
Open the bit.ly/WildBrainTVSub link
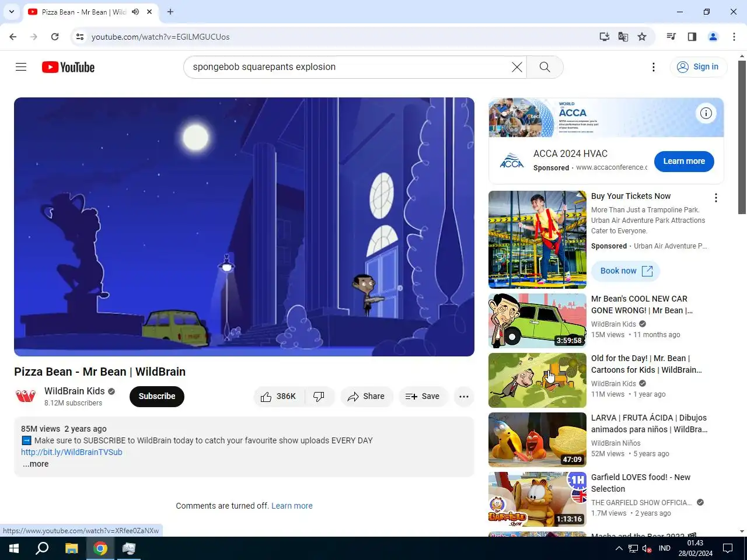[x=72, y=452]
